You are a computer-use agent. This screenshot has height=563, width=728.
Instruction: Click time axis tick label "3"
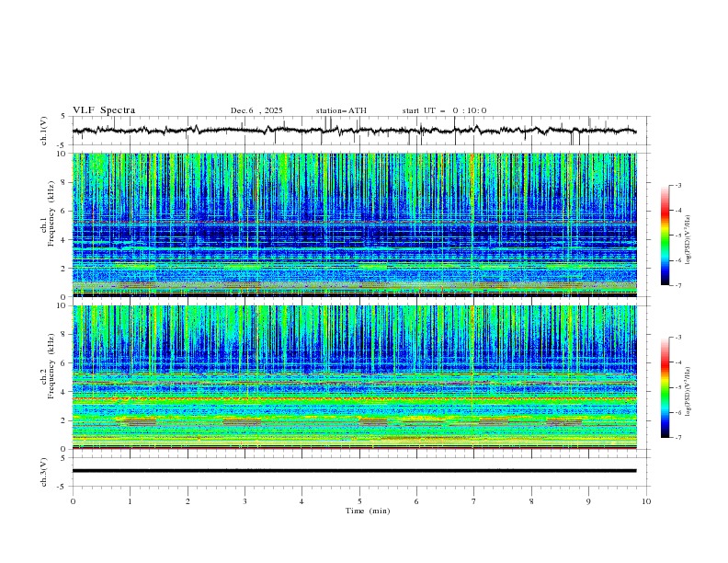(245, 501)
